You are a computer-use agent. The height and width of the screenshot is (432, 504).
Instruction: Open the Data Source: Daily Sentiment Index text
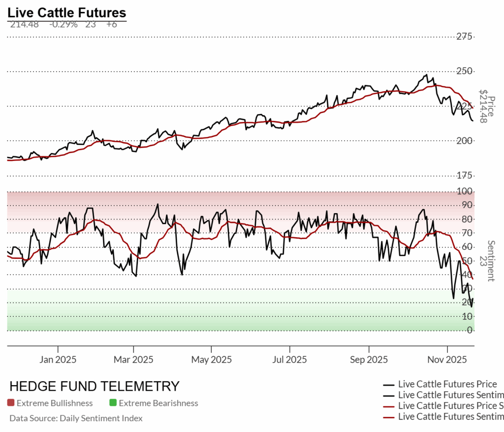coord(76,418)
